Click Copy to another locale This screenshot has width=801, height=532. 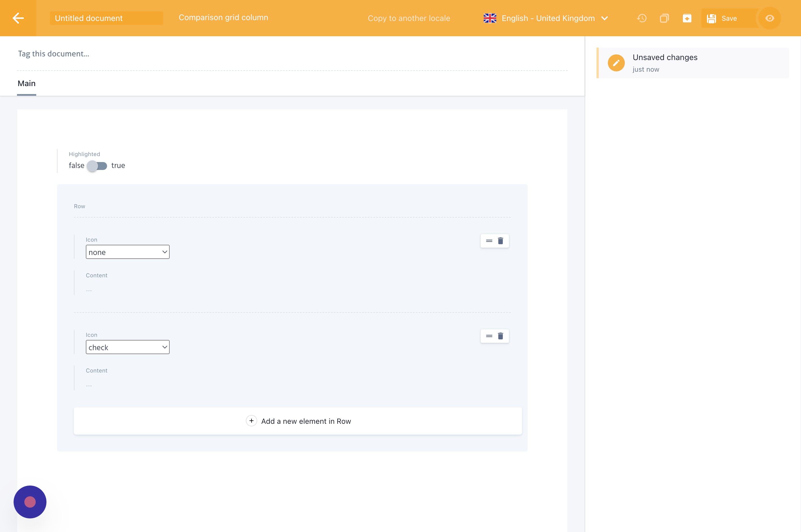409,18
